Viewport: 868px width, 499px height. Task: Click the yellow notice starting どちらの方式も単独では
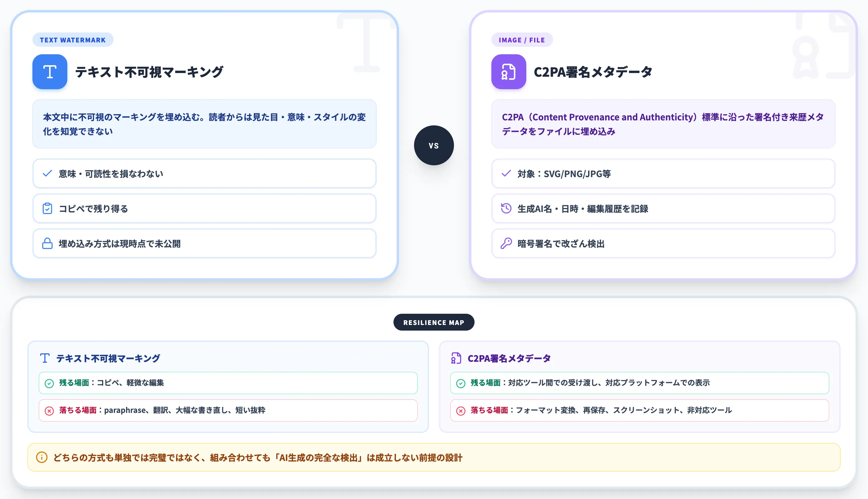coord(434,457)
